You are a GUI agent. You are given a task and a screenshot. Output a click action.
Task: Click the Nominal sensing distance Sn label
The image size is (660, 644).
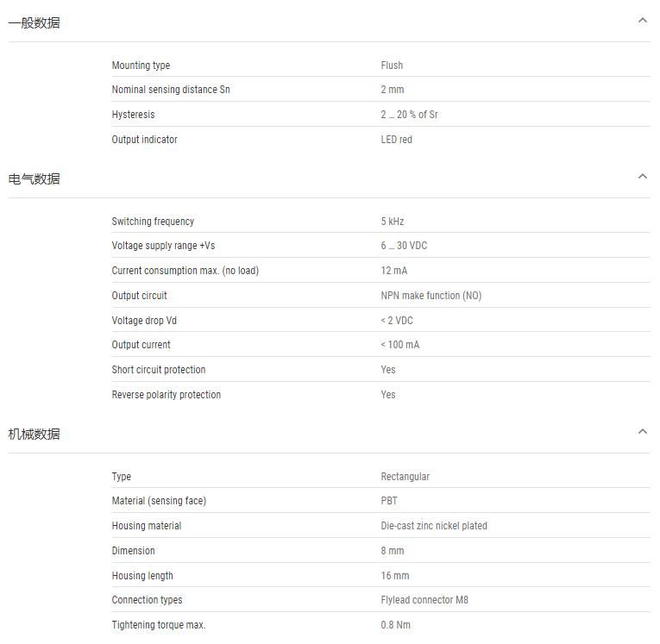(x=171, y=90)
